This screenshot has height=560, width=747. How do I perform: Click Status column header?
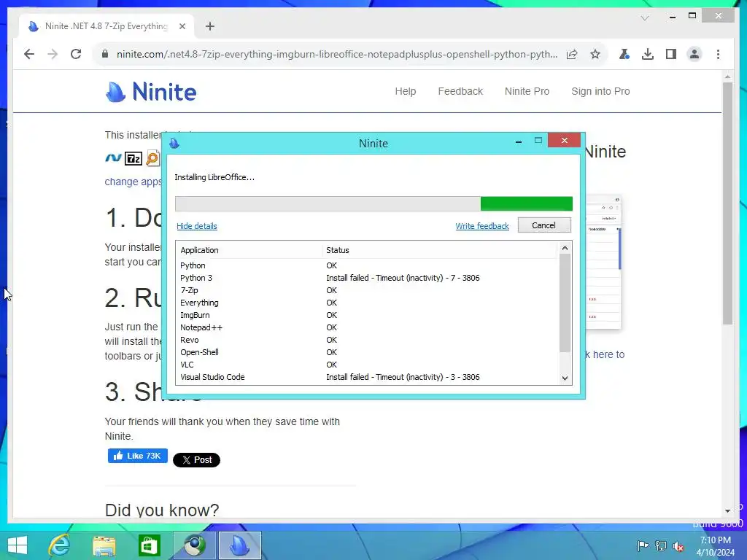(439, 250)
